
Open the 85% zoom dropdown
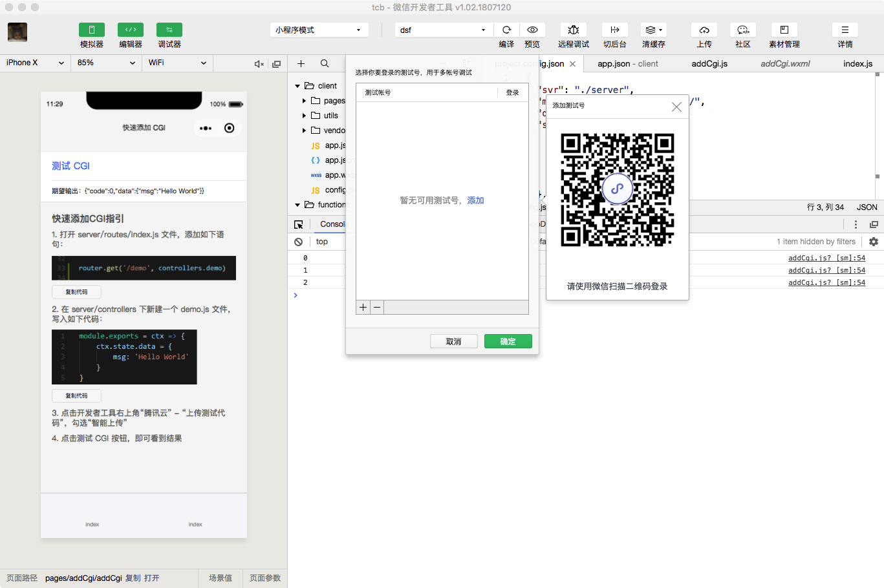click(x=106, y=63)
